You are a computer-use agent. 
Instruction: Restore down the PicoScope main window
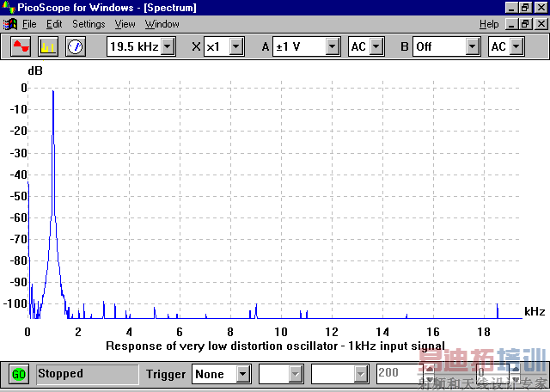click(525, 8)
